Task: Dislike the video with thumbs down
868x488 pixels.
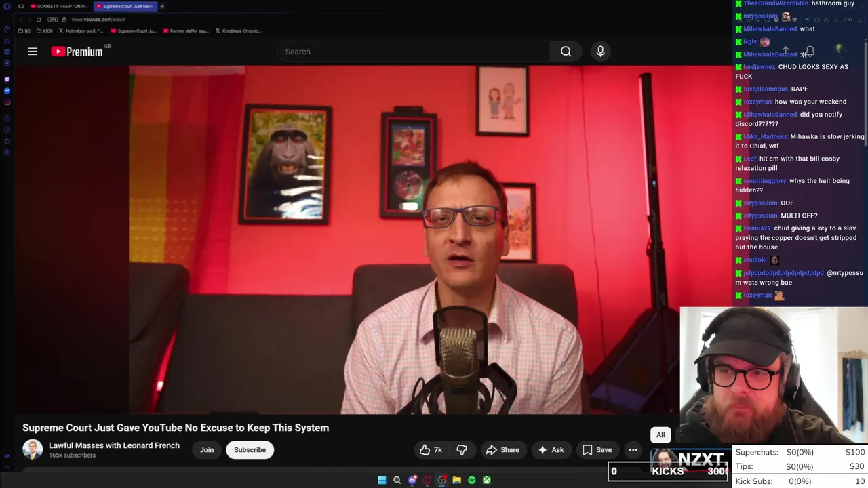Action: [x=462, y=450]
